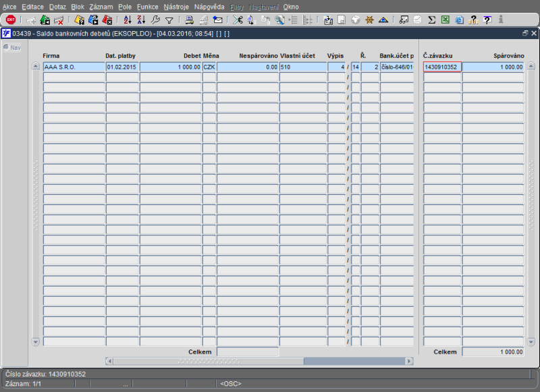This screenshot has height=392, width=540.
Task: Restore the inner form window
Action: [x=525, y=33]
